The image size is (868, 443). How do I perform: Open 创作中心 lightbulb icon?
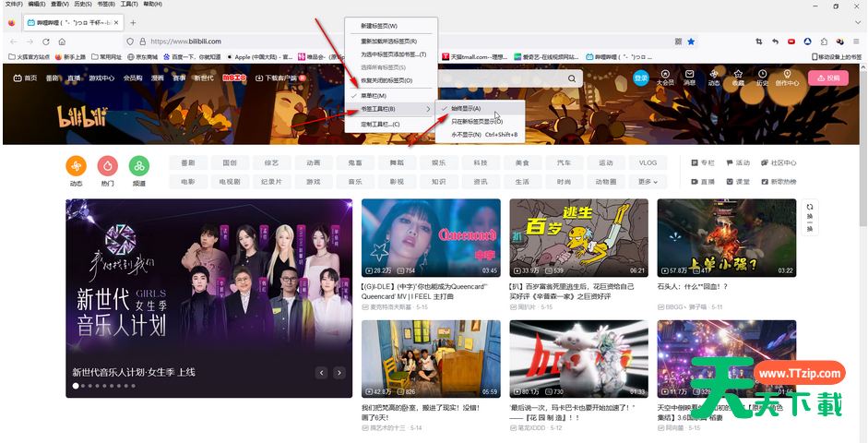(x=787, y=78)
